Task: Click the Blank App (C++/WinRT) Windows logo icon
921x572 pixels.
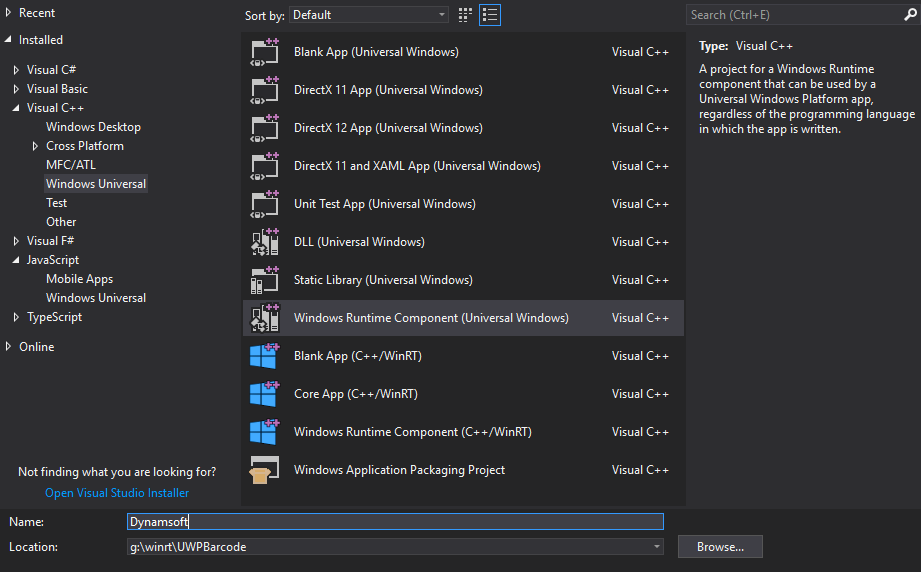Action: click(265, 356)
